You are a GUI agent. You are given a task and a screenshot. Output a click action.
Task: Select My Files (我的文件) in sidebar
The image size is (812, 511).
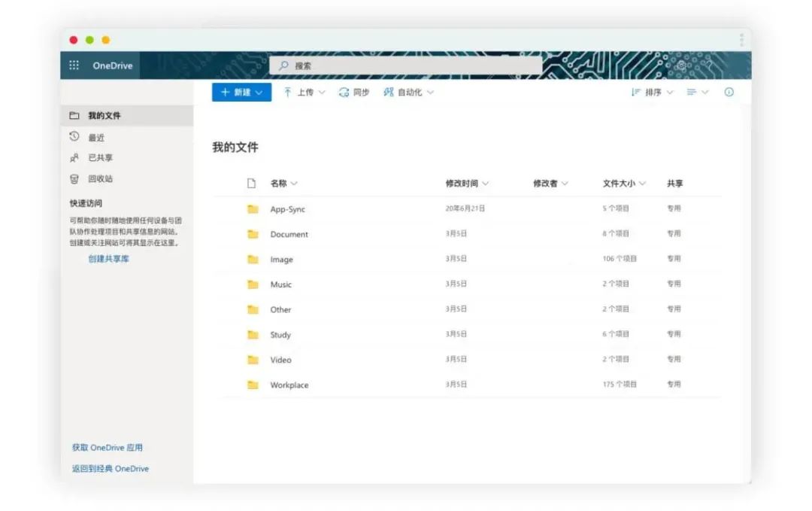(105, 116)
